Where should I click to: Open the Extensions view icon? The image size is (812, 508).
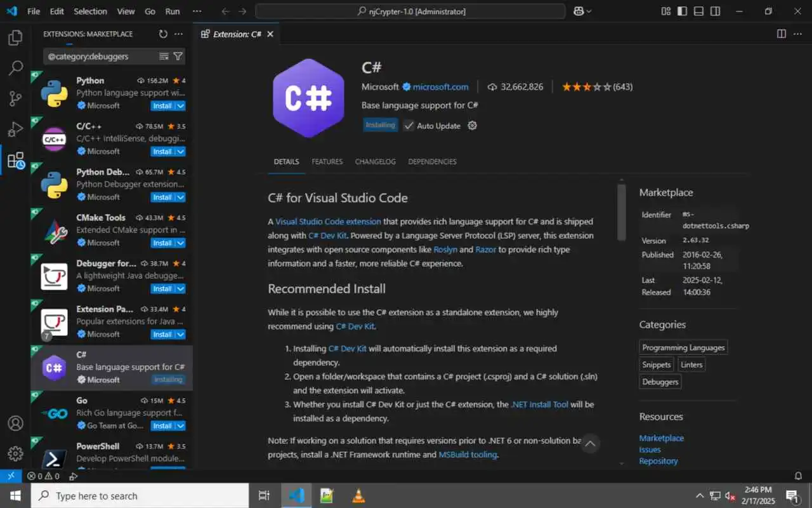pyautogui.click(x=15, y=160)
